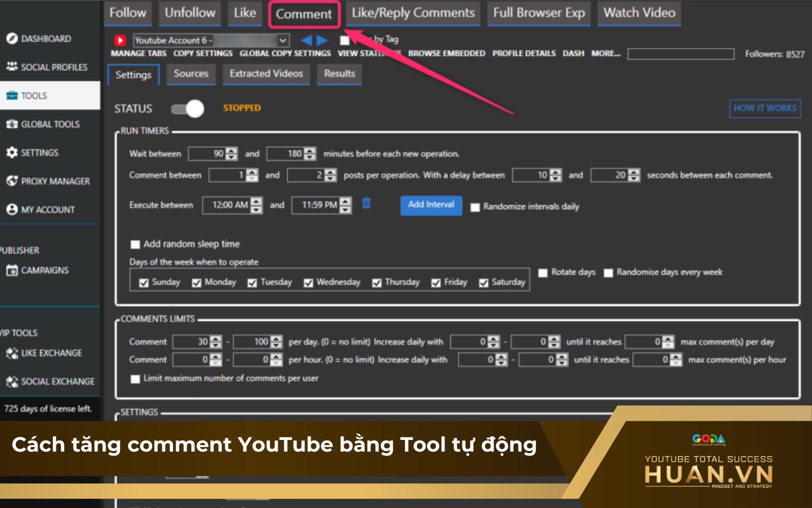Open the Watch Video tab
Image resolution: width=812 pixels, height=508 pixels.
tap(639, 13)
